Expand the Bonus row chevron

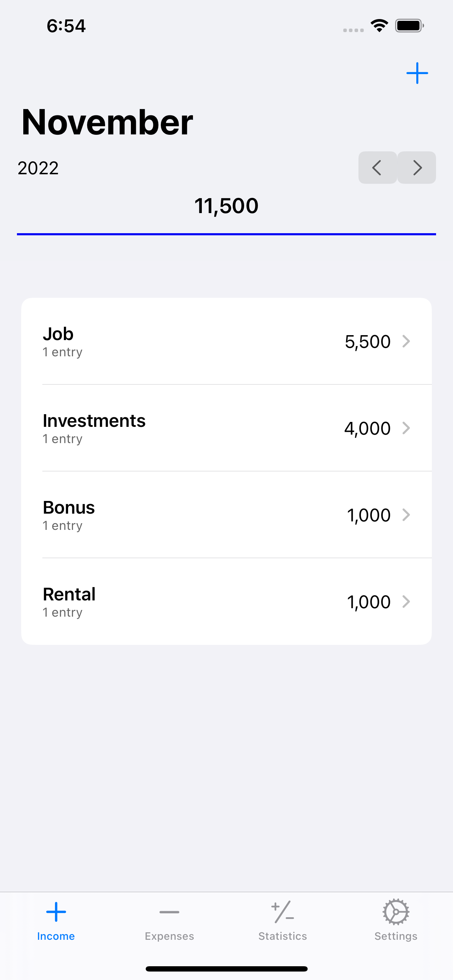[x=406, y=515]
